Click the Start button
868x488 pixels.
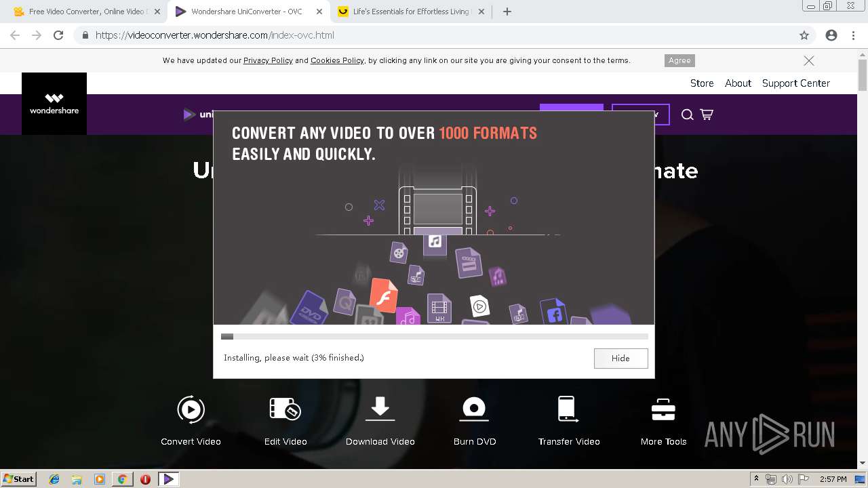[19, 479]
